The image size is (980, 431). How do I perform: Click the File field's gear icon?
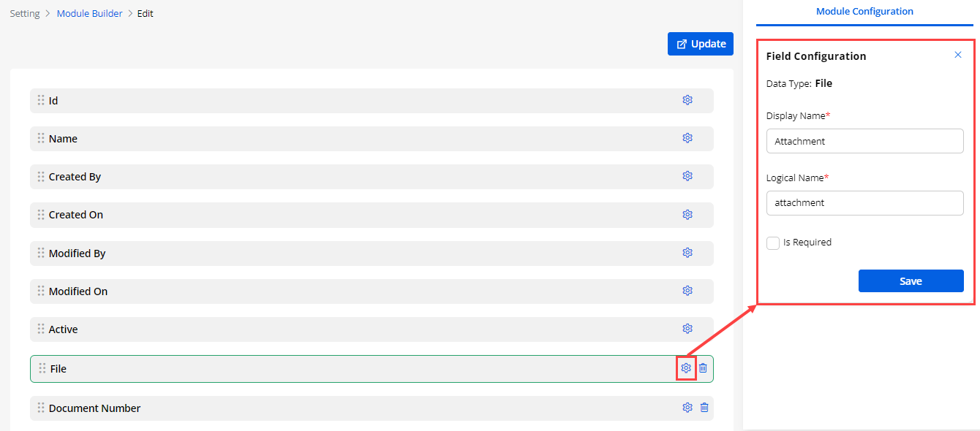tap(686, 368)
